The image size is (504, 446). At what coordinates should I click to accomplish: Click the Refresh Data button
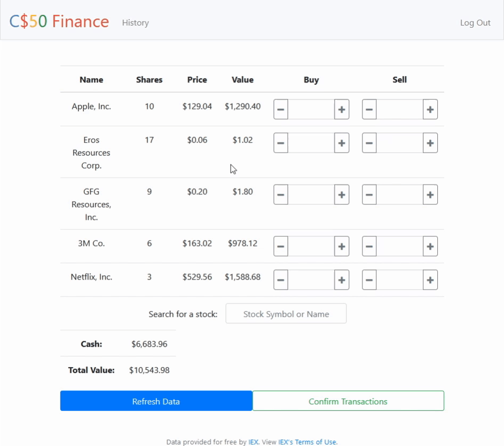[x=156, y=401]
